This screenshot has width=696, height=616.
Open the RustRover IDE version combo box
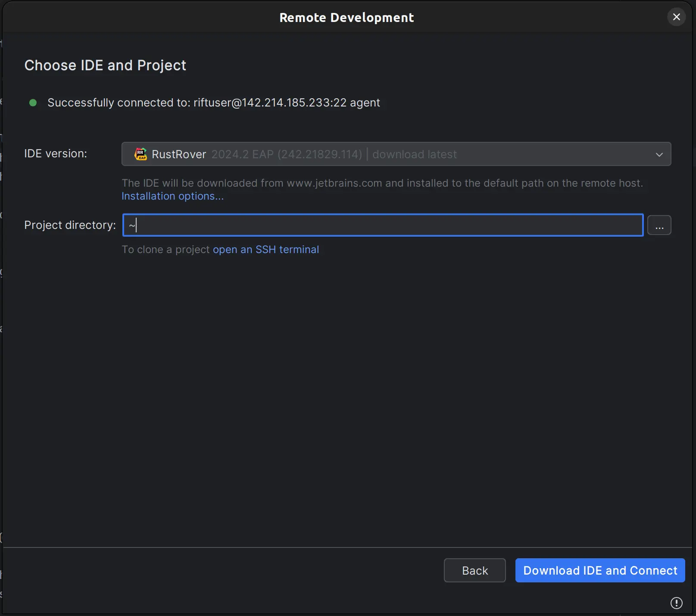[396, 154]
